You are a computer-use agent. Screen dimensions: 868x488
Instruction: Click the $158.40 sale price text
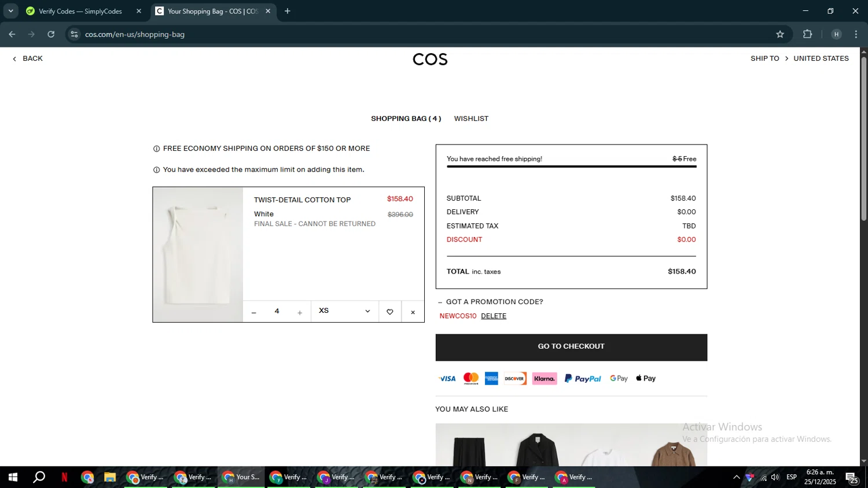[x=400, y=199]
